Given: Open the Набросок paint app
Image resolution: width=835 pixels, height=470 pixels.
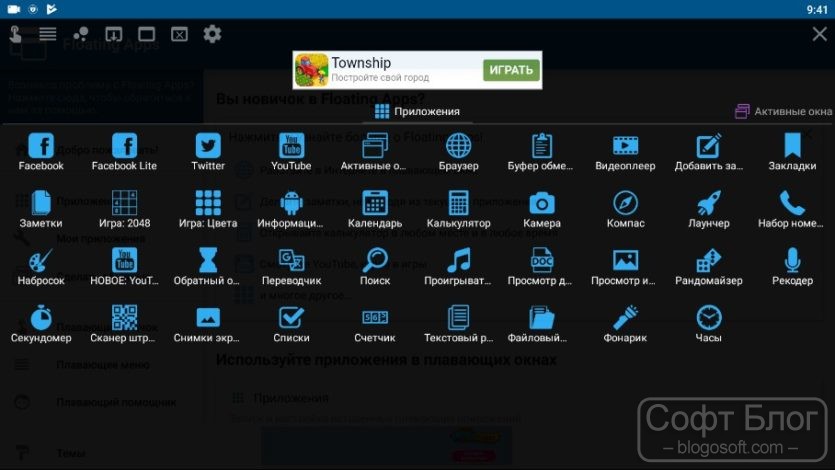Looking at the screenshot, I should point(41,267).
